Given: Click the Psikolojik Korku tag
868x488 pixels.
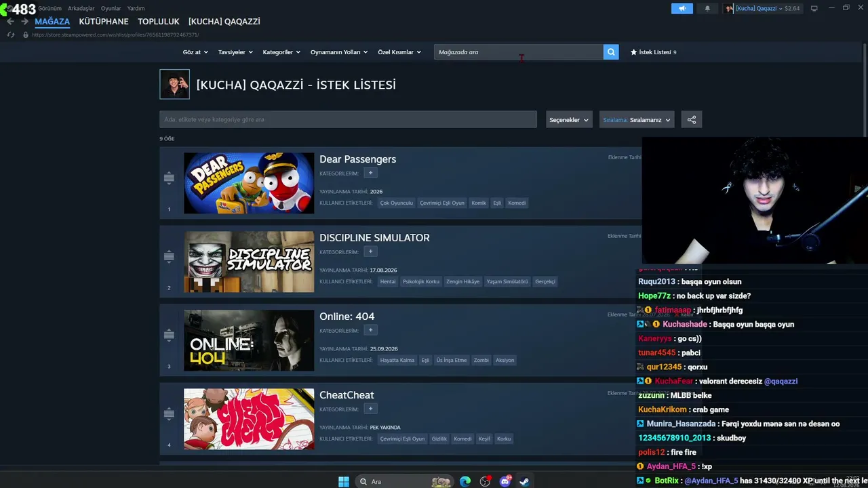Looking at the screenshot, I should coord(421,281).
